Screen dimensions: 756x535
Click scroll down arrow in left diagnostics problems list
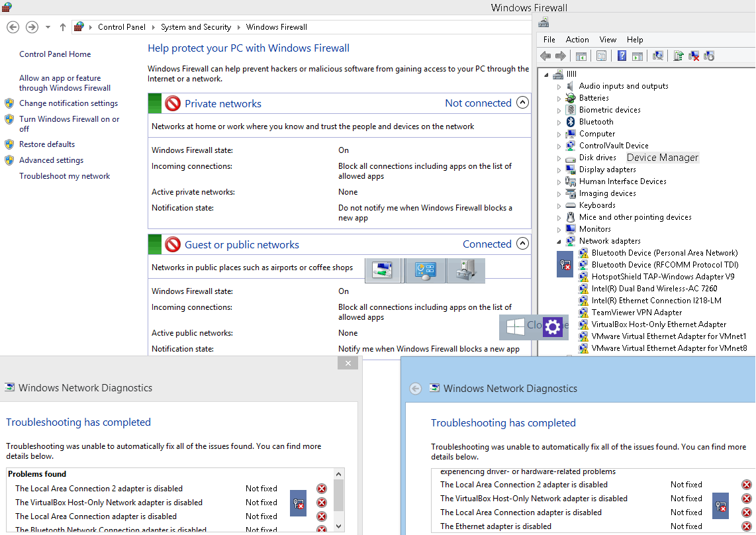338,526
